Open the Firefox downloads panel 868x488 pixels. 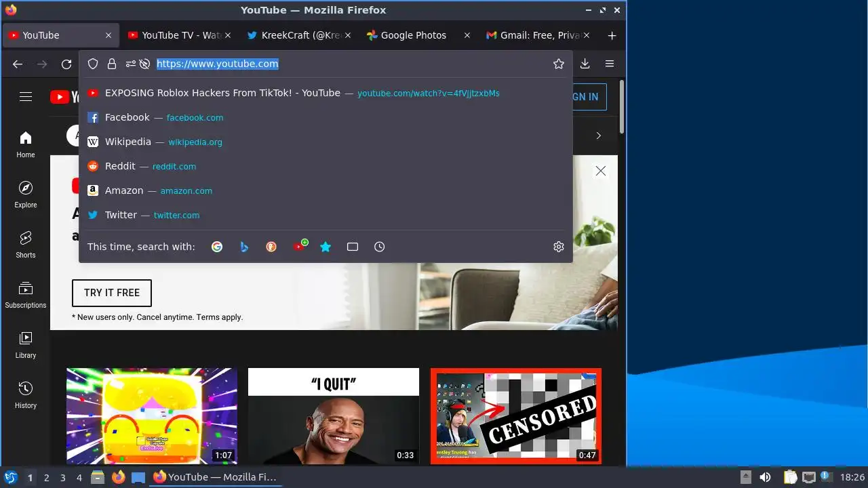585,64
